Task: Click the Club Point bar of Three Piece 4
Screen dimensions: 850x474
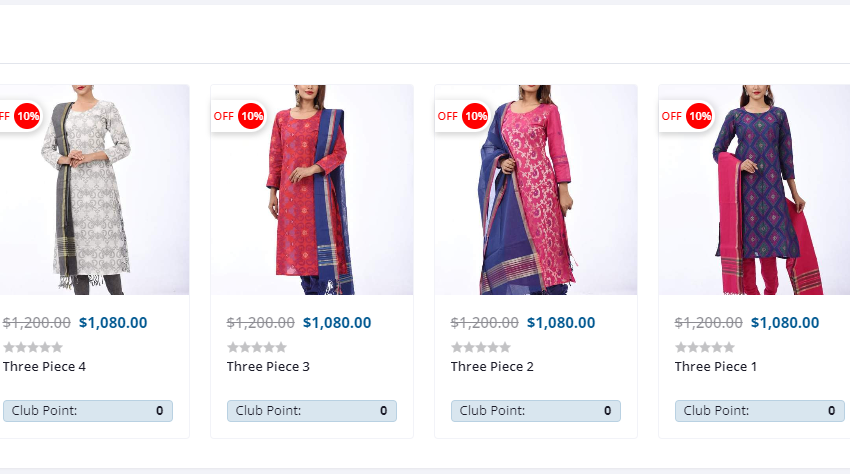Action: pos(87,411)
